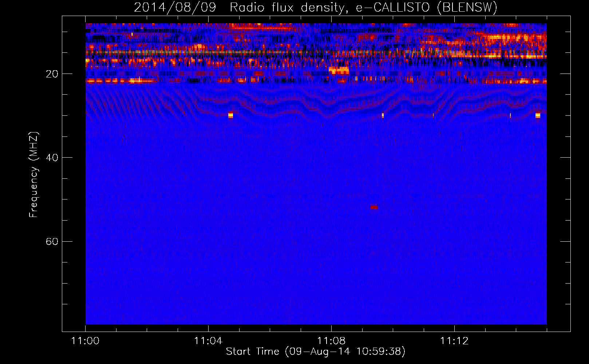This screenshot has height=364, width=589.
Task: Click the "Start Time (09-Aug-14 10:59:38)" label
Action: tap(316, 352)
